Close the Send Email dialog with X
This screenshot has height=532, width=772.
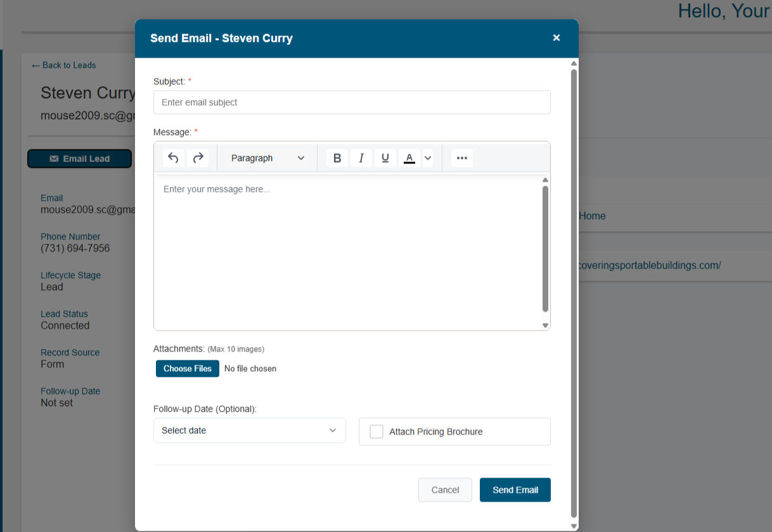point(556,38)
